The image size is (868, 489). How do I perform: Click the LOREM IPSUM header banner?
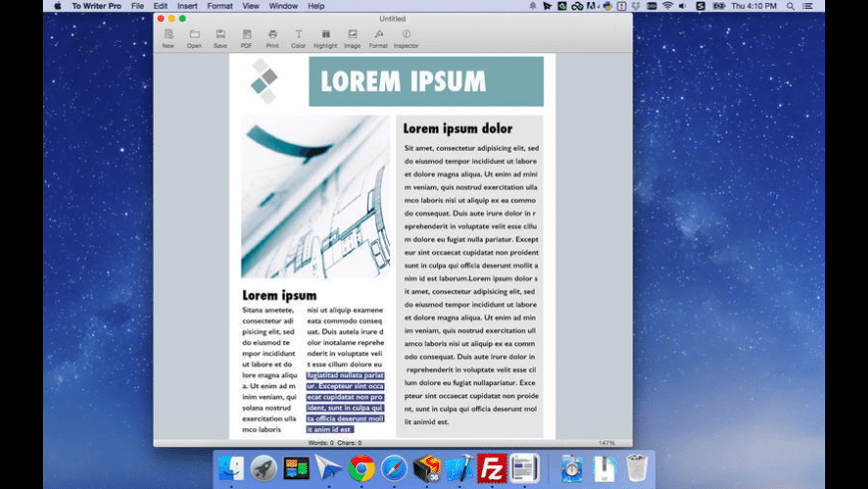pyautogui.click(x=426, y=82)
